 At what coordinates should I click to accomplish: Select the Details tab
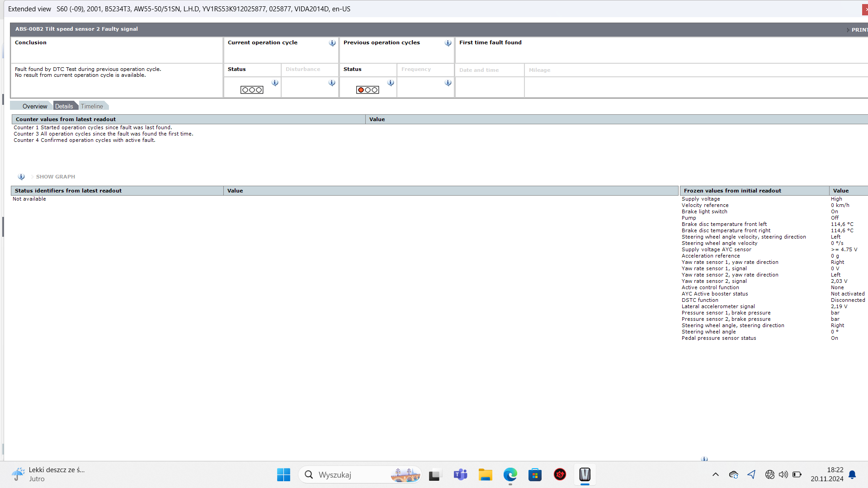pos(64,106)
